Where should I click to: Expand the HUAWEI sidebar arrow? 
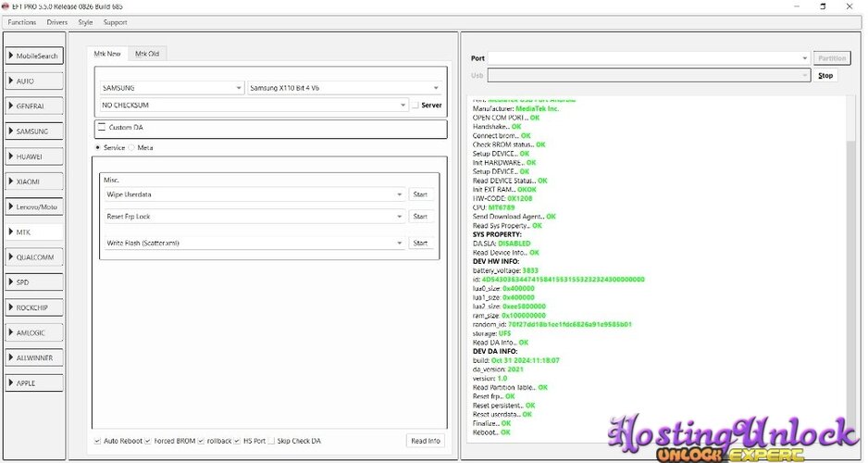point(11,156)
